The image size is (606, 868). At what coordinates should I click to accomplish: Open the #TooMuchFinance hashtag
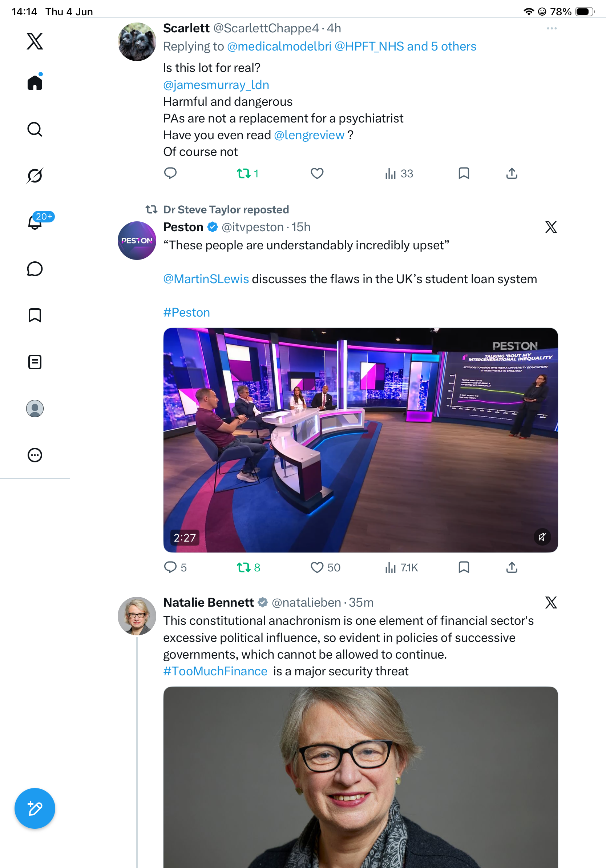(x=215, y=671)
